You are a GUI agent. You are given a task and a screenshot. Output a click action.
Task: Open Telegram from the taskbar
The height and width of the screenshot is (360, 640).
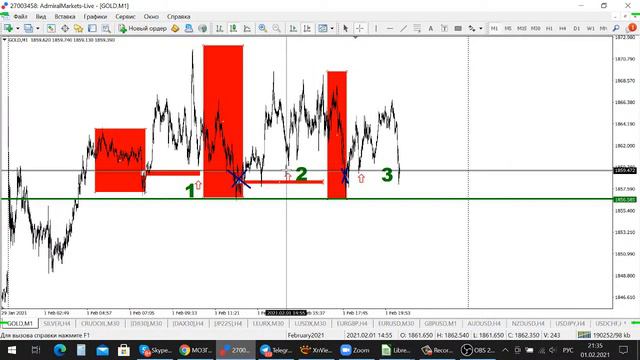pyautogui.click(x=276, y=350)
